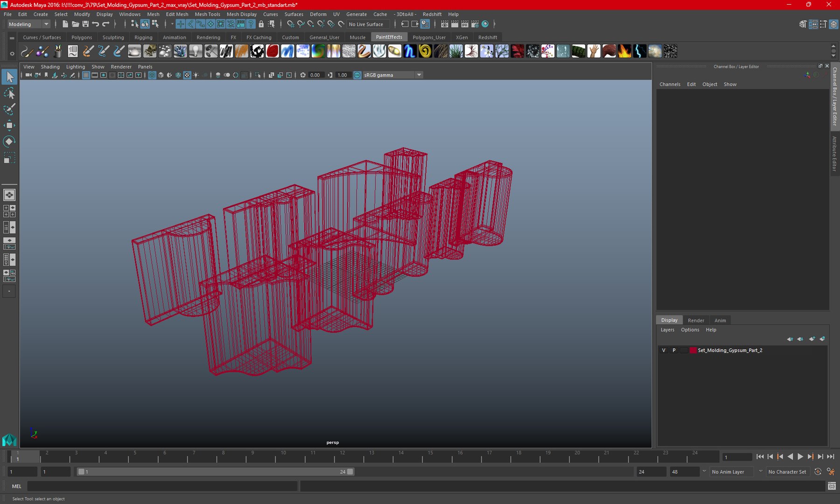Select the light bulb shelf icon
The image size is (840, 504).
coord(196,51)
